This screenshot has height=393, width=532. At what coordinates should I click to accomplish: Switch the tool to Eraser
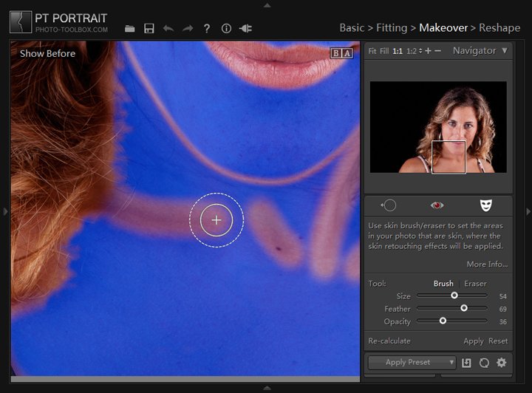(x=475, y=284)
